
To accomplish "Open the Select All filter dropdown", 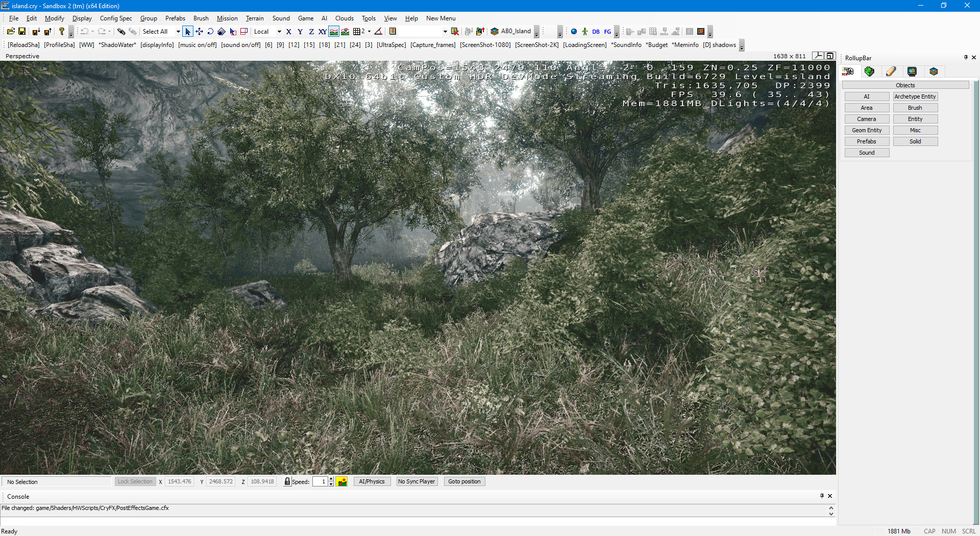I will click(x=178, y=32).
